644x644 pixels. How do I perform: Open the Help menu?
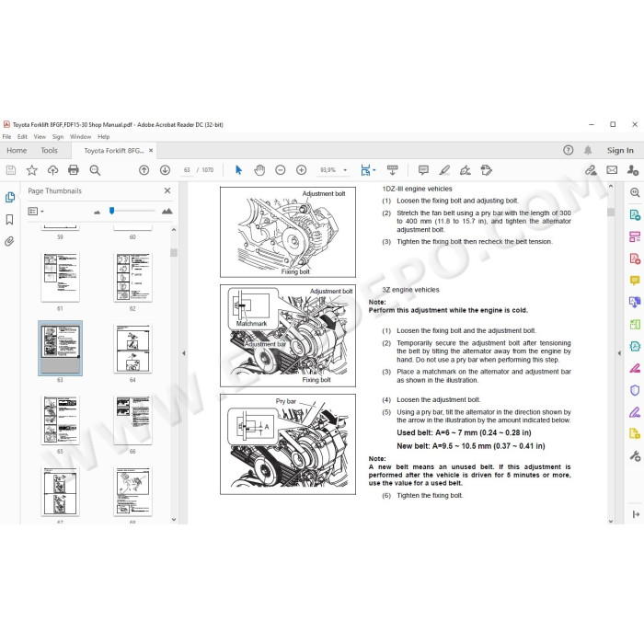(x=103, y=137)
